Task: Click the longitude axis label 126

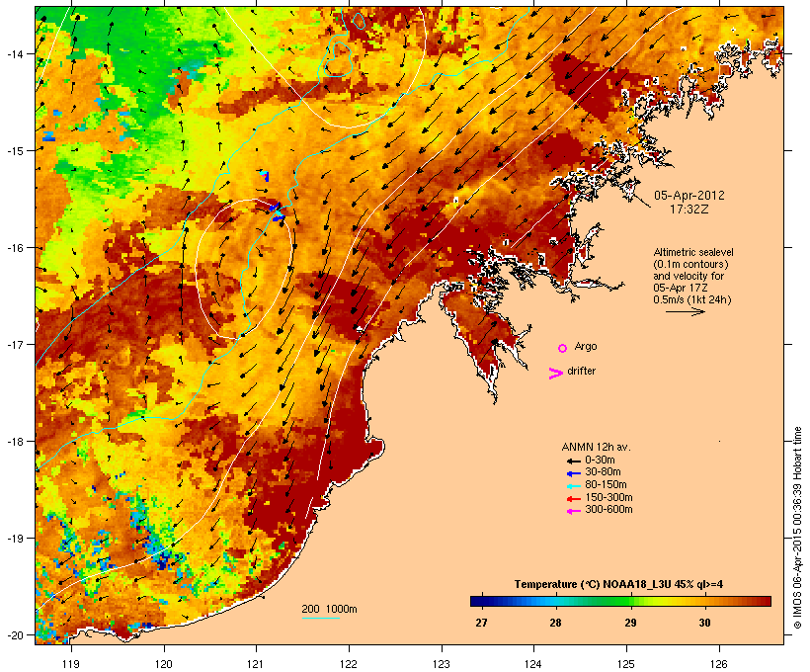Action: tap(719, 664)
